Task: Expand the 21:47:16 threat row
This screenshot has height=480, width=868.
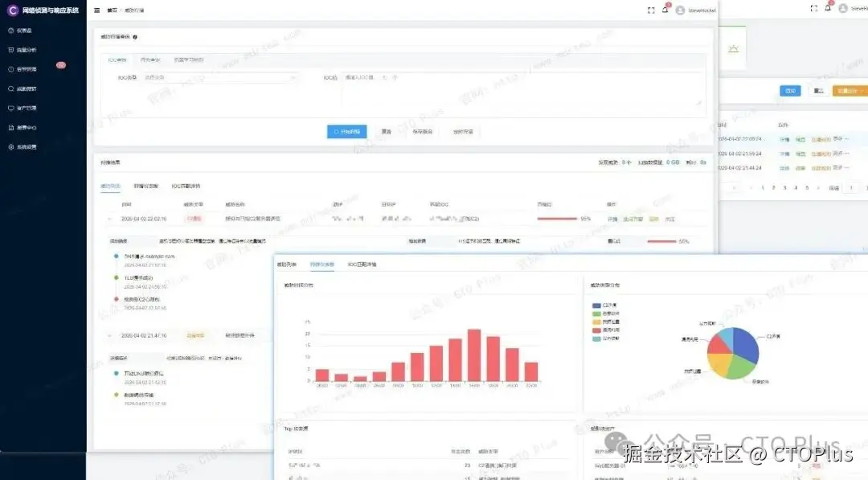Action: pos(109,335)
